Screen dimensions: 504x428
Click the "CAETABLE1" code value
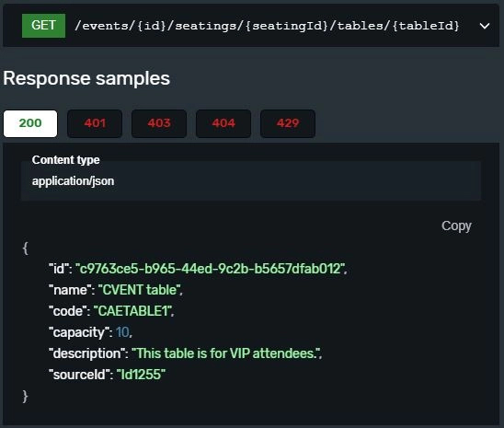tap(132, 311)
